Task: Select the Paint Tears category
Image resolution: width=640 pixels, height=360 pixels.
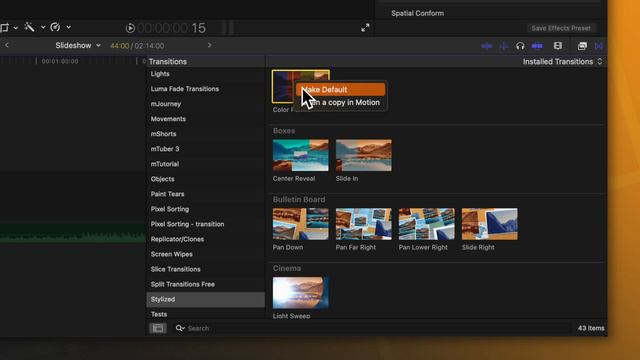Action: coord(167,194)
